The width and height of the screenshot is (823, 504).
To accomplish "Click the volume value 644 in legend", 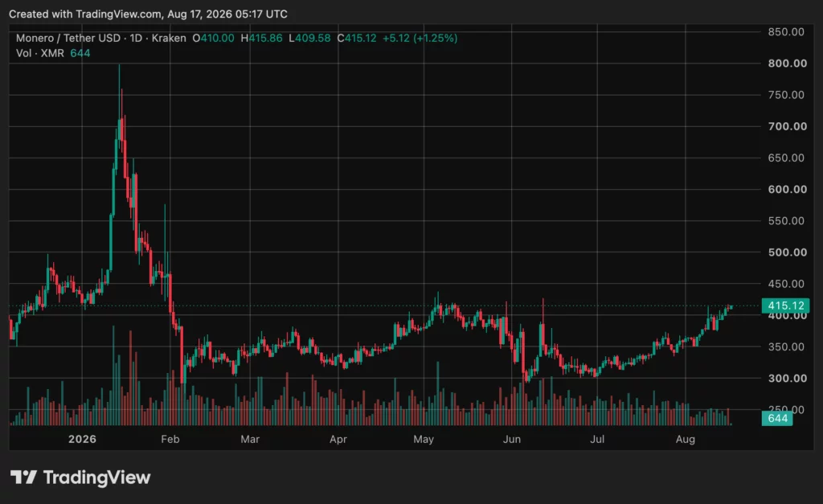I will 80,53.
